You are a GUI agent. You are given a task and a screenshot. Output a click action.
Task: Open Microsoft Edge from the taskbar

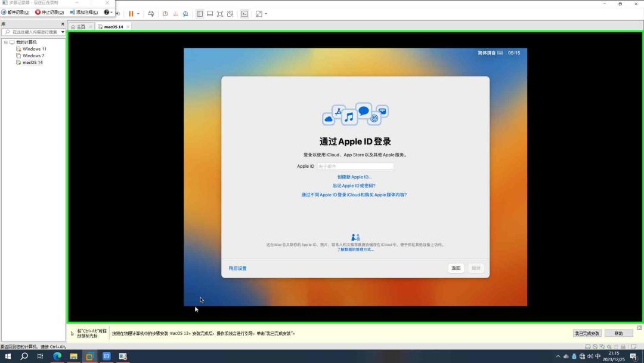(x=57, y=356)
